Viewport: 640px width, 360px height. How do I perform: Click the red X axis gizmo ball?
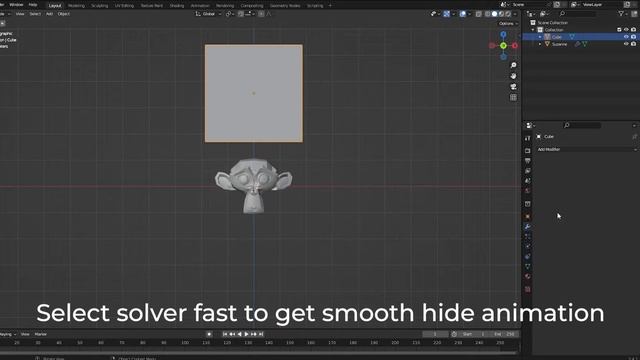click(x=515, y=46)
